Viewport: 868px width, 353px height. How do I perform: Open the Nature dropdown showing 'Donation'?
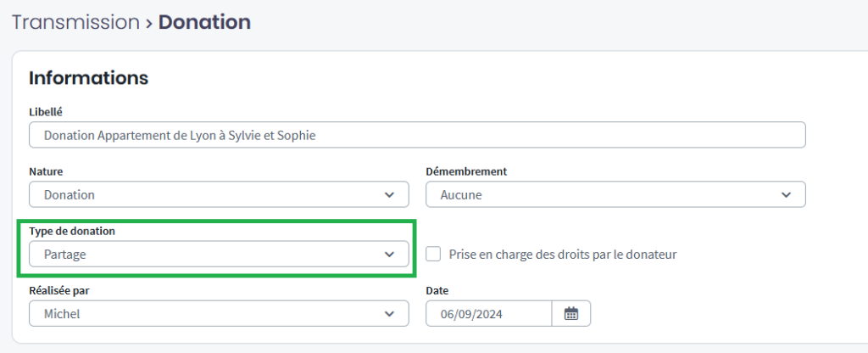[203, 194]
